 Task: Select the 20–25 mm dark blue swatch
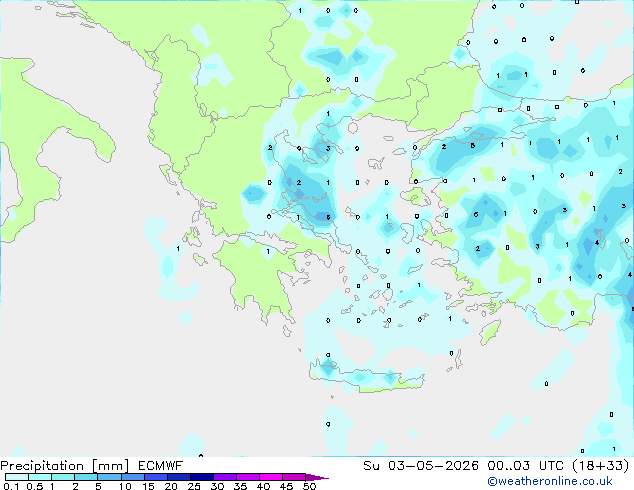click(179, 477)
